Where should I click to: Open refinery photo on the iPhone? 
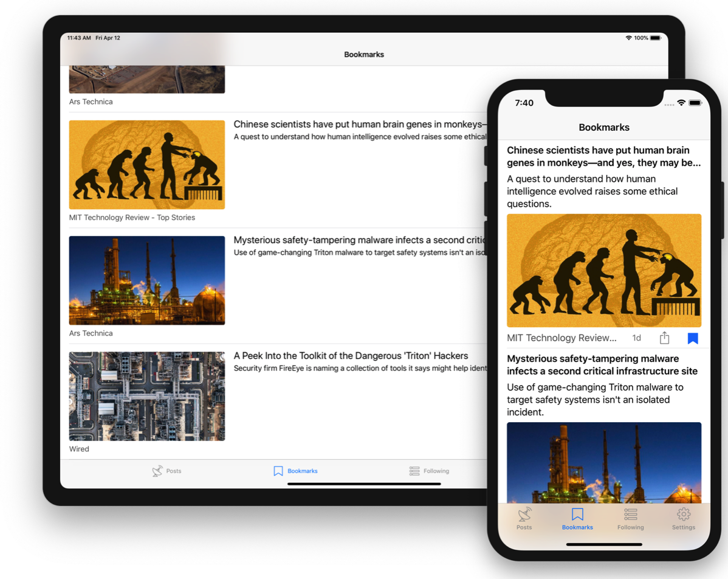[604, 462]
